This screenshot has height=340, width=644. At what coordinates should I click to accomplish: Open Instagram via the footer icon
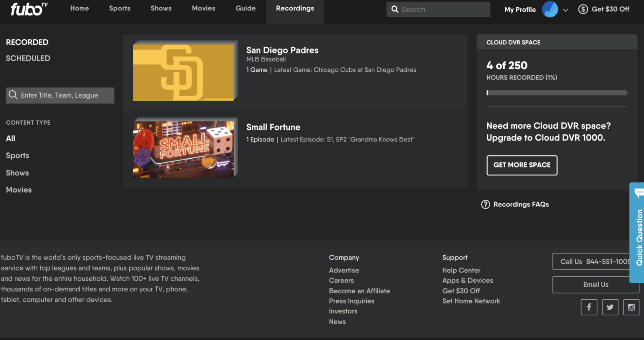coord(631,307)
